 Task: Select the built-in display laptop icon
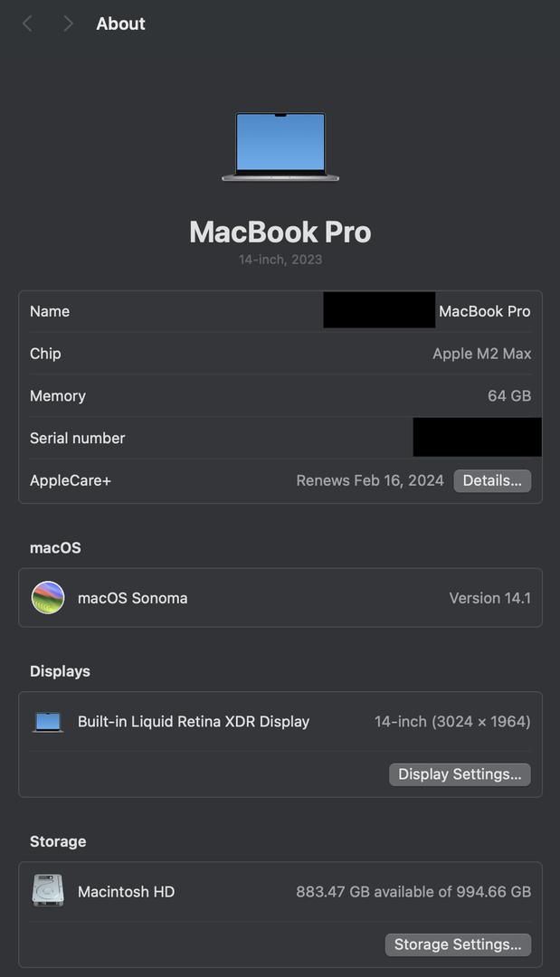click(x=48, y=722)
